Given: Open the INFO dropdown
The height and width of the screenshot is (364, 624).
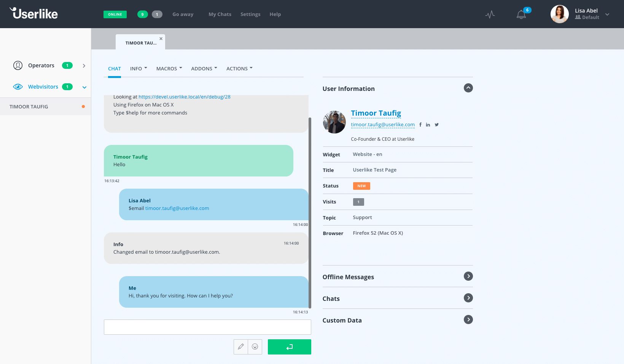Looking at the screenshot, I should (x=138, y=69).
